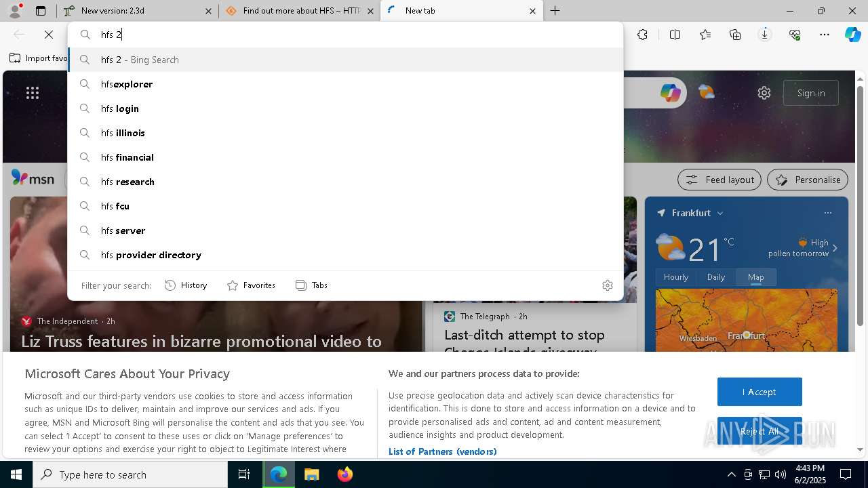Open the Copilot sidebar icon
The image size is (868, 488).
[x=853, y=35]
